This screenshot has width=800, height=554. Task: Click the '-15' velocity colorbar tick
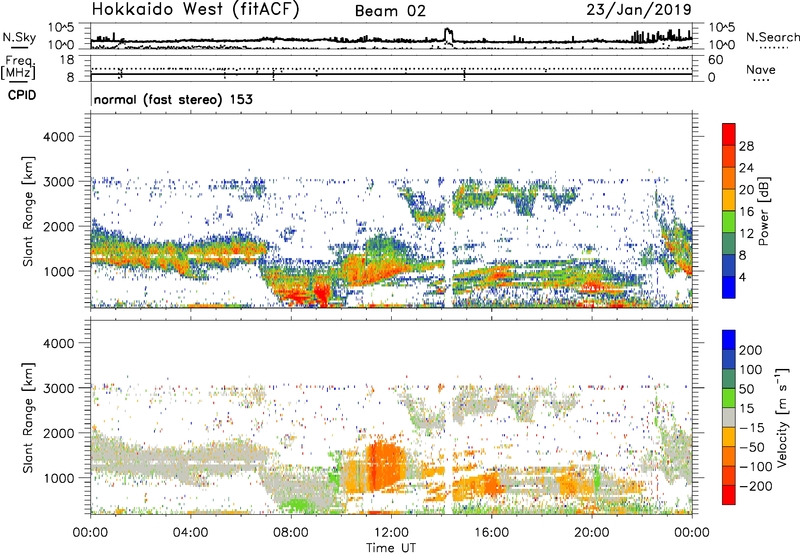click(x=752, y=427)
